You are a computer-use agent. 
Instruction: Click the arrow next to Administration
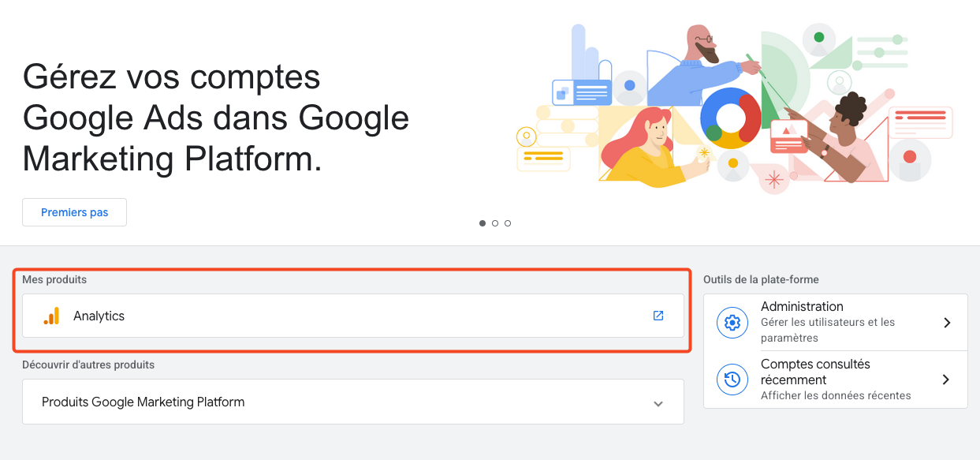(947, 322)
